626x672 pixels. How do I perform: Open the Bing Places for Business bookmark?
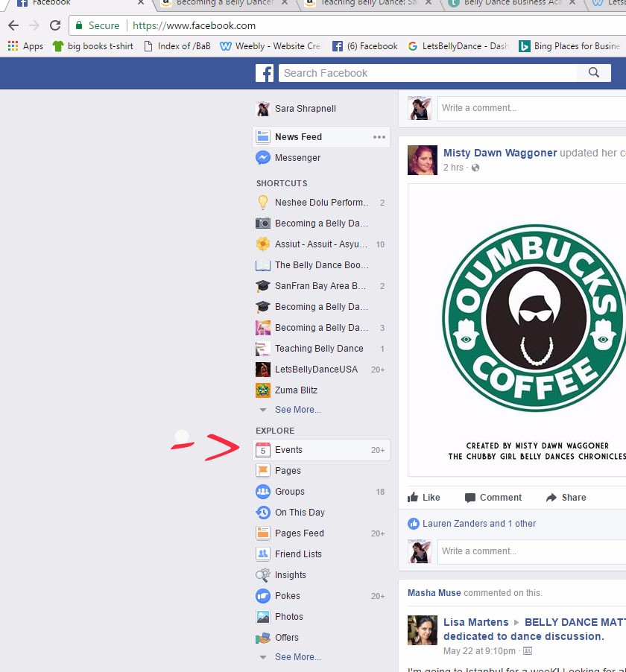click(x=569, y=46)
